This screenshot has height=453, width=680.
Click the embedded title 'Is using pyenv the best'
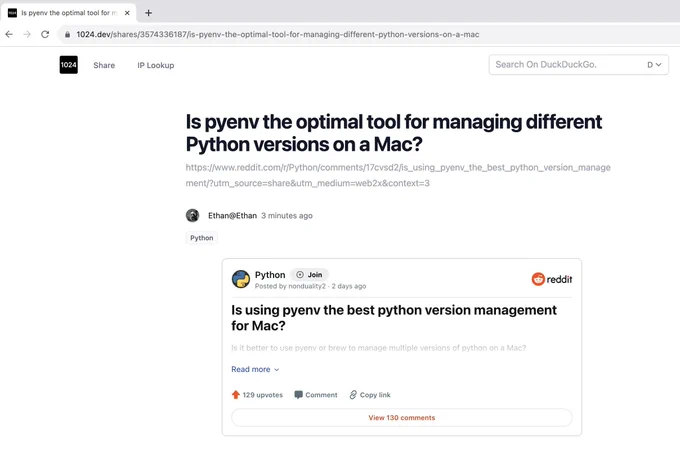tap(394, 318)
